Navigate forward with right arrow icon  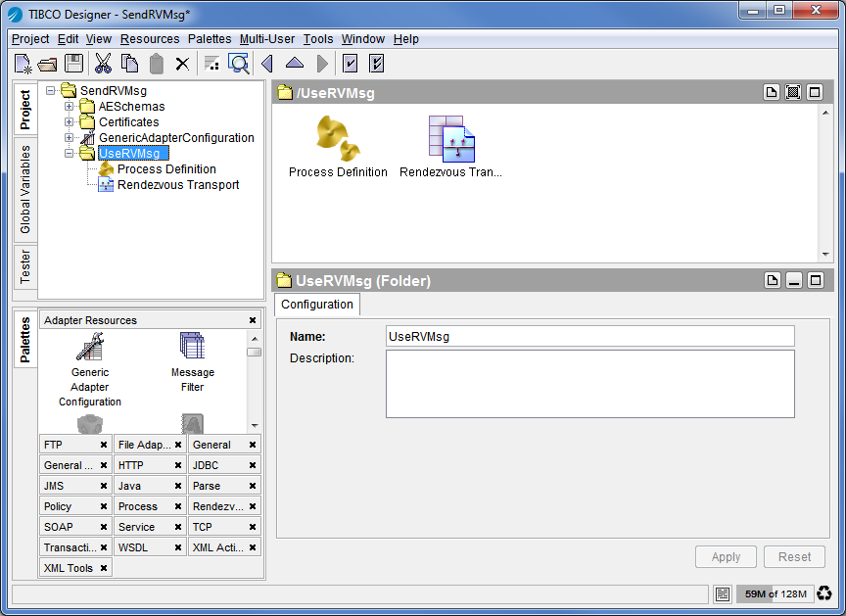[322, 64]
